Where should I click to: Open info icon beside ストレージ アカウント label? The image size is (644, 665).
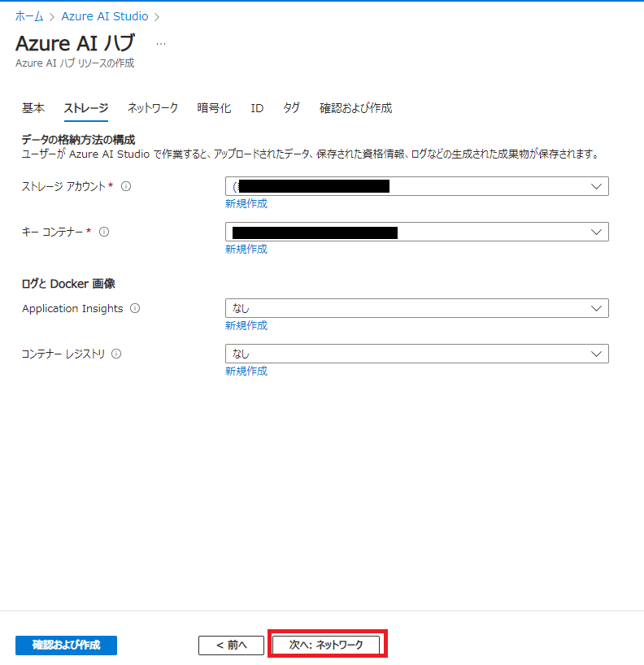[126, 186]
